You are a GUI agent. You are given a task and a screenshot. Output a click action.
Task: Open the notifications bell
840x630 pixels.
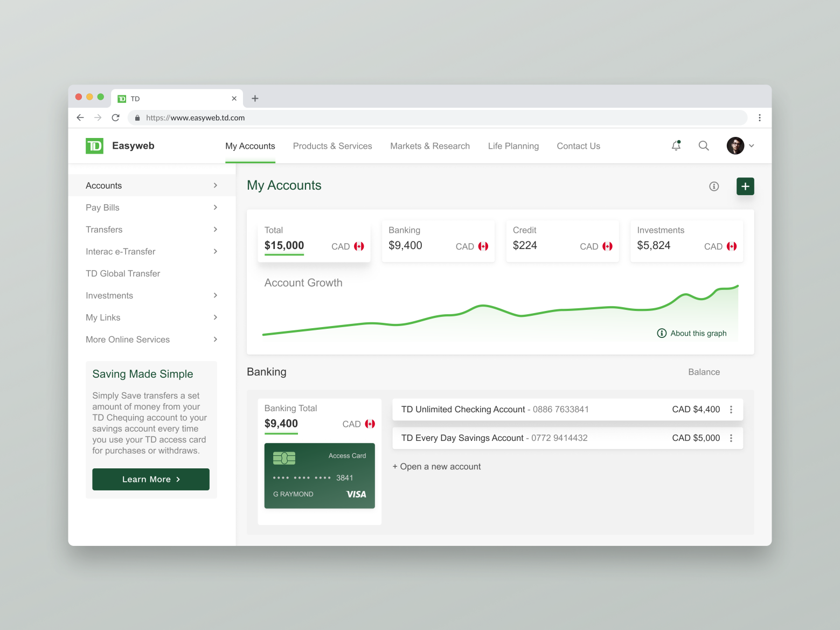(676, 146)
